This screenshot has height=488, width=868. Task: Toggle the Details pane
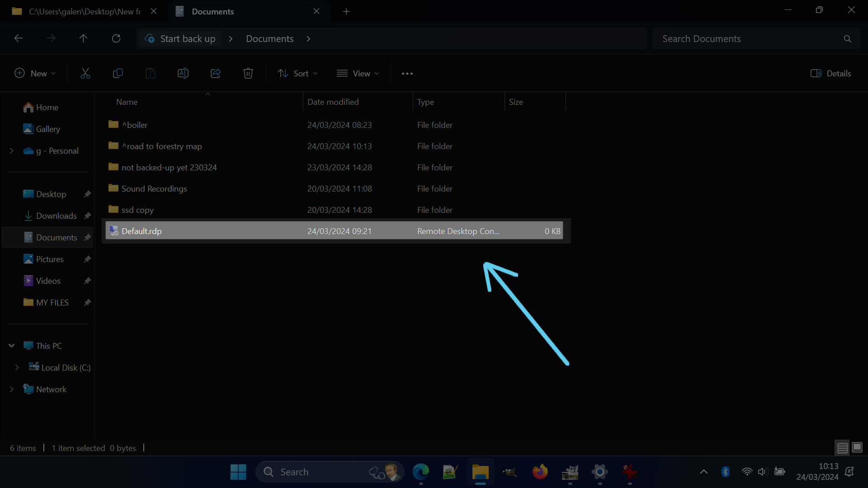pos(830,73)
